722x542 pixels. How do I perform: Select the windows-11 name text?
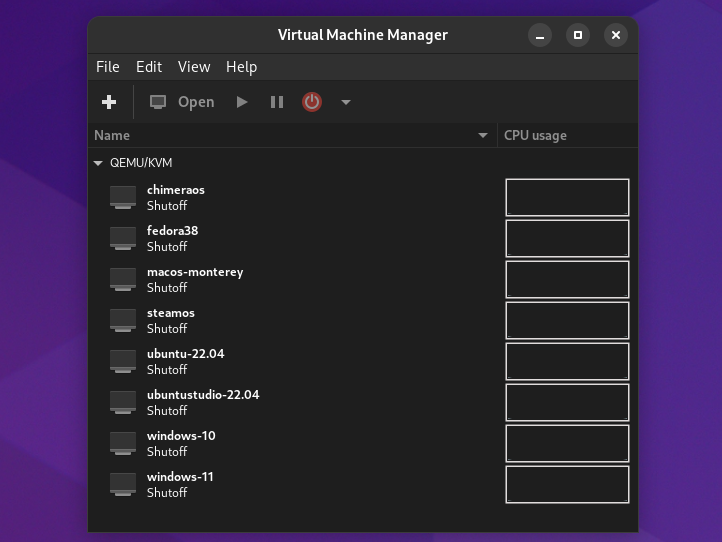[x=180, y=477]
